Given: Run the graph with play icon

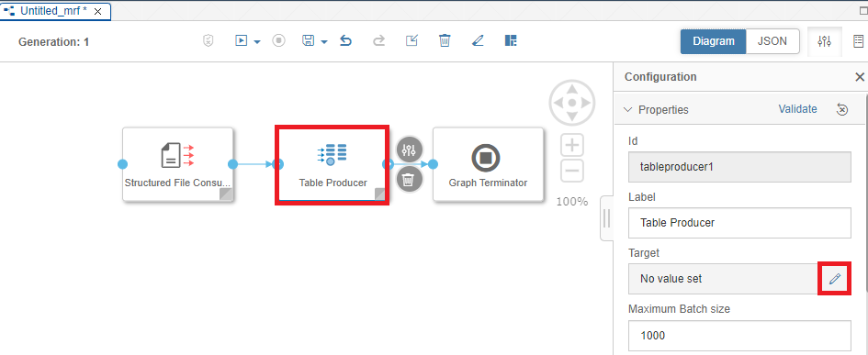Looking at the screenshot, I should pos(241,40).
